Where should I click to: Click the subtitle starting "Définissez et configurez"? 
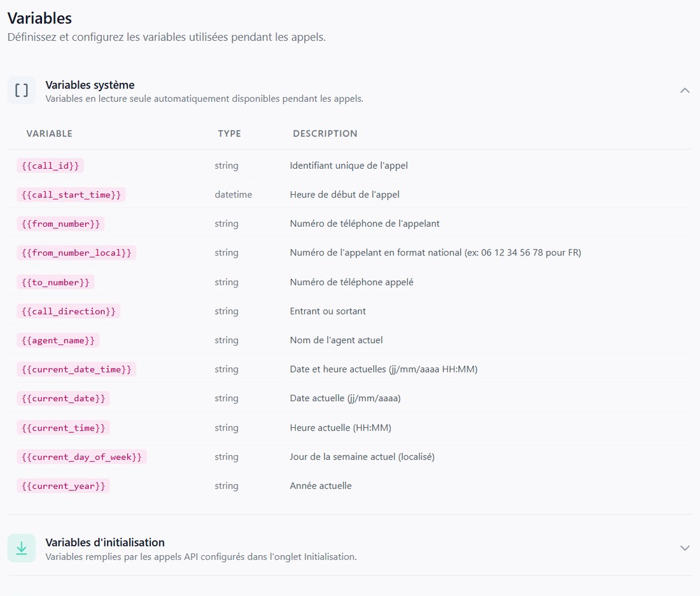pos(167,37)
